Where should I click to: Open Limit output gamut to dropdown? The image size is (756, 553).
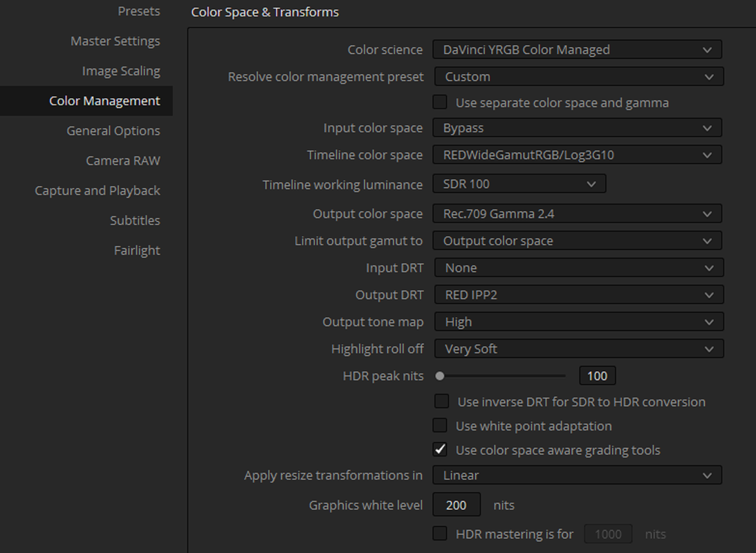(x=577, y=241)
